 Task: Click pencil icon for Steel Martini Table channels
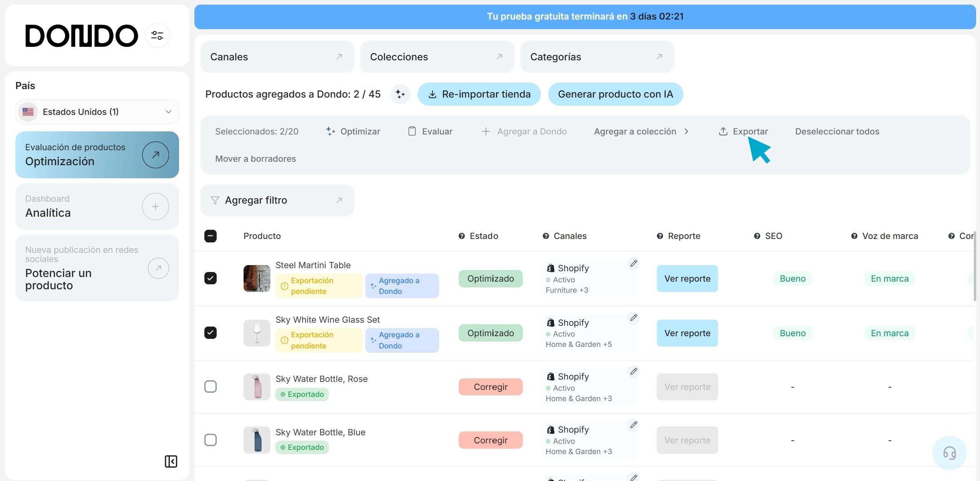(633, 264)
